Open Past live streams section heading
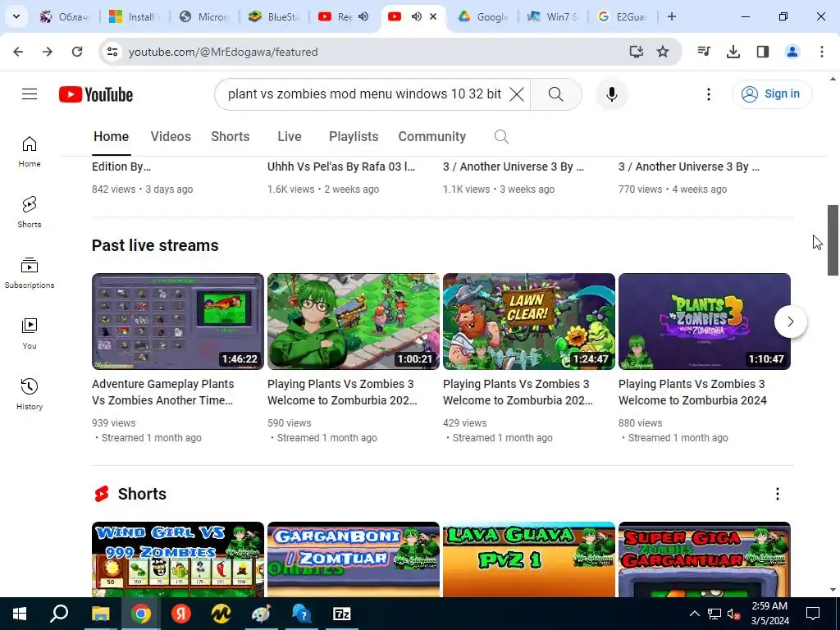Viewport: 840px width, 630px height. 155,245
